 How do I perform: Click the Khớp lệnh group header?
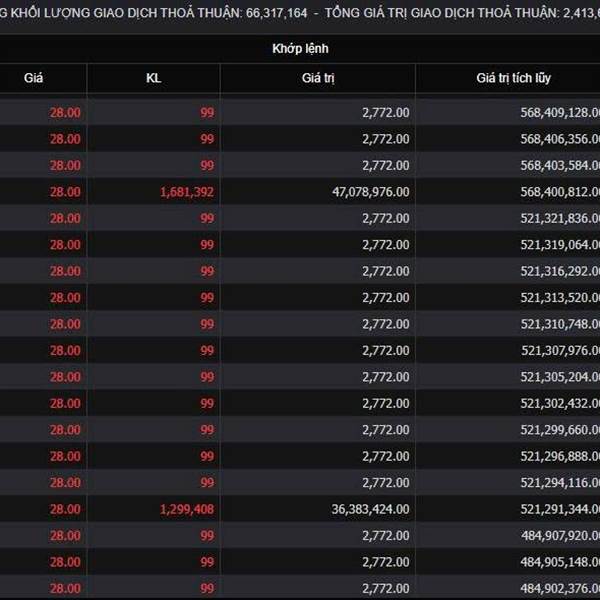300,49
